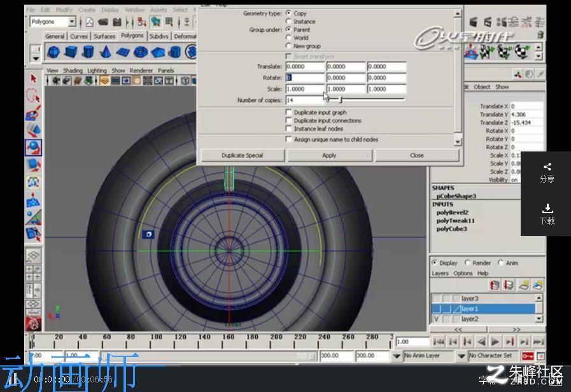This screenshot has height=392, width=571.
Task: Create a polygon plane from the shelf
Action: click(123, 52)
